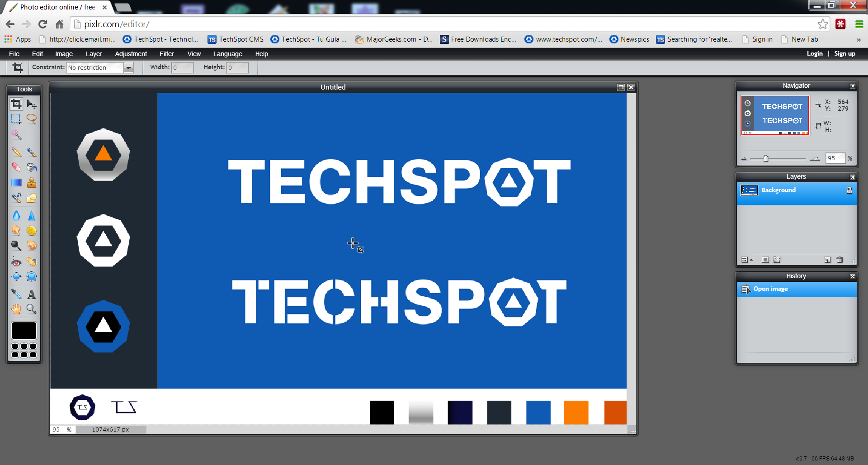Viewport: 868px width, 465px height.
Task: Add a layer mask
Action: [765, 260]
